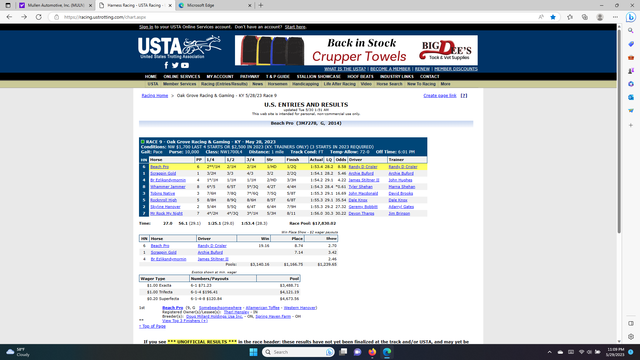This screenshot has width=640, height=360.
Task: Reload the page with refresh icon
Action: click(x=38, y=17)
